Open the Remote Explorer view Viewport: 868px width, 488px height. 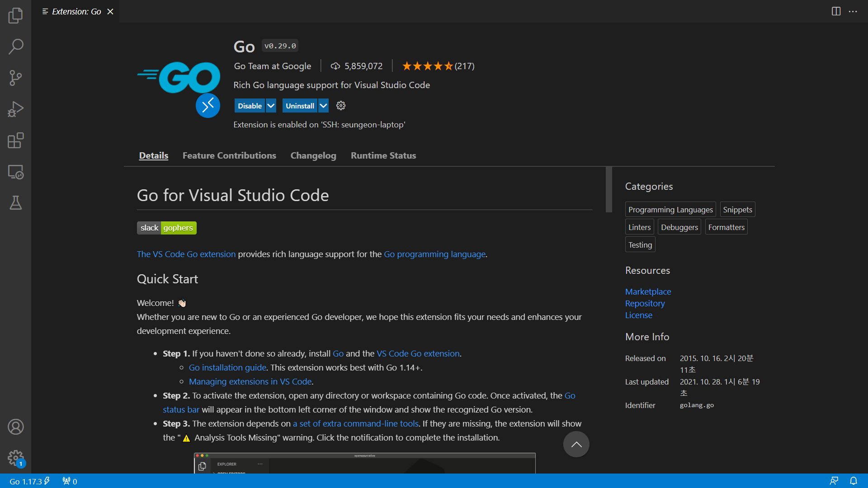pos(15,172)
